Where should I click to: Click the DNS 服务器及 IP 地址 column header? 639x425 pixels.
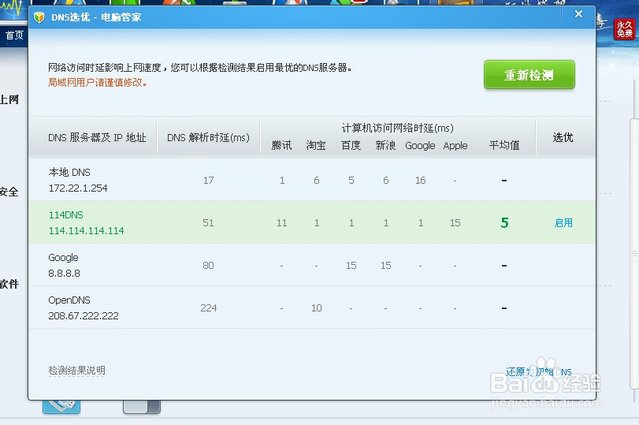coord(97,138)
